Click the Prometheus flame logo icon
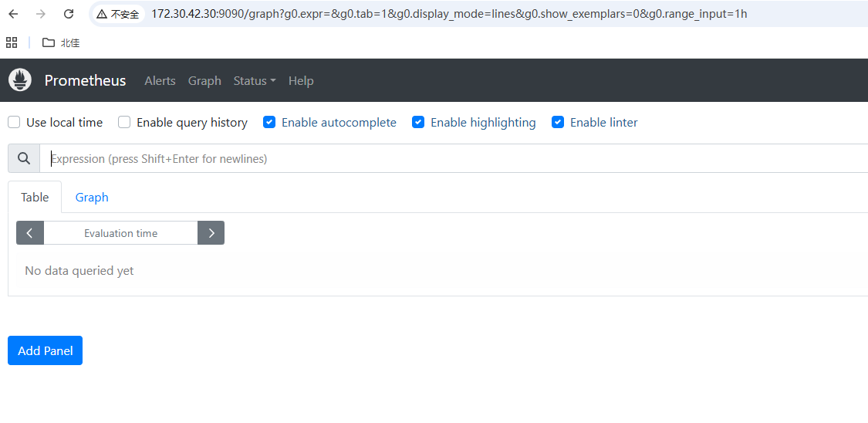868x423 pixels. (x=20, y=80)
